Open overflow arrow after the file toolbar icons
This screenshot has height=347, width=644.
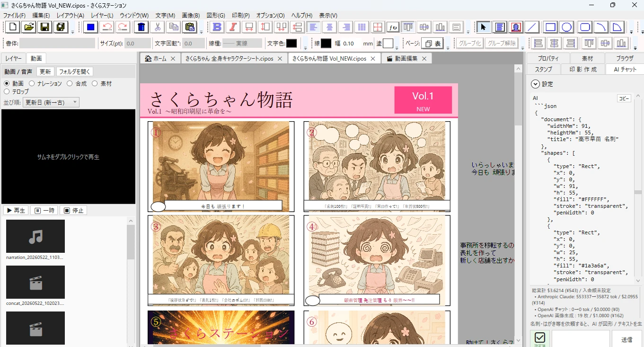coord(72,31)
